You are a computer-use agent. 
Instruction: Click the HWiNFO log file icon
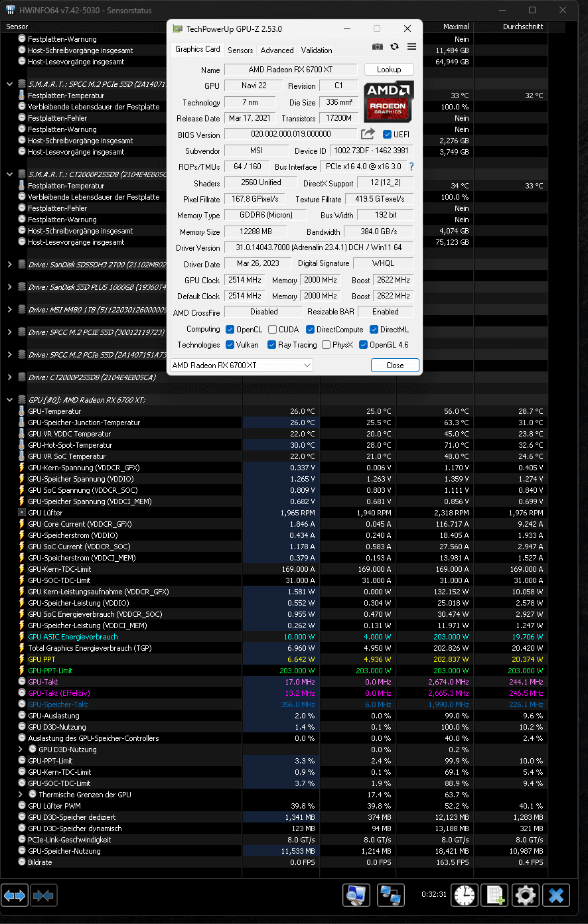494,895
